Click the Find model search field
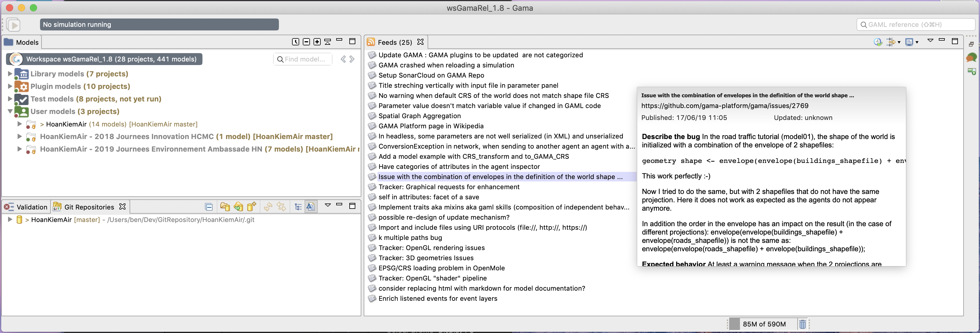The image size is (980, 333). [303, 59]
